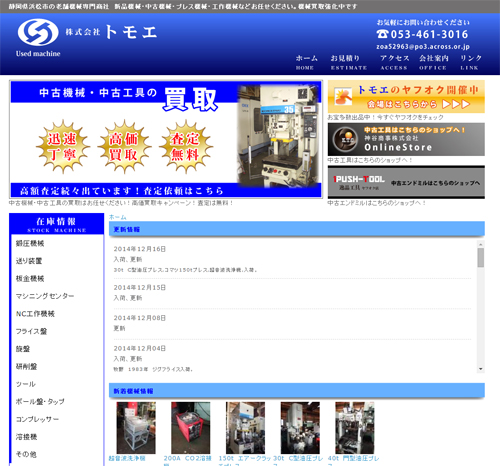Open the OnlineStore used tools banner
Image resolution: width=500 pixels, height=466 pixels.
[406, 139]
